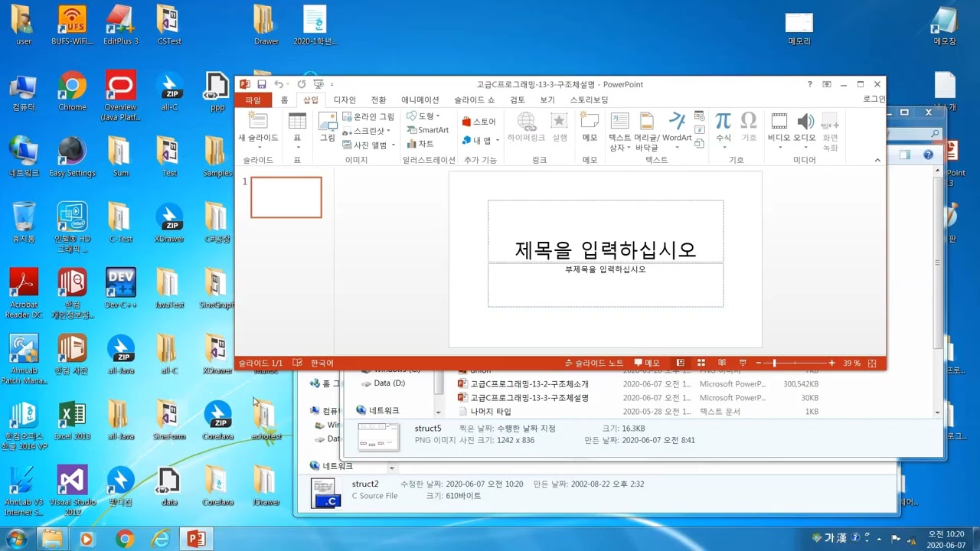Open Chrome desktop shortcut
Viewport: 980px width, 551px height.
[72, 92]
